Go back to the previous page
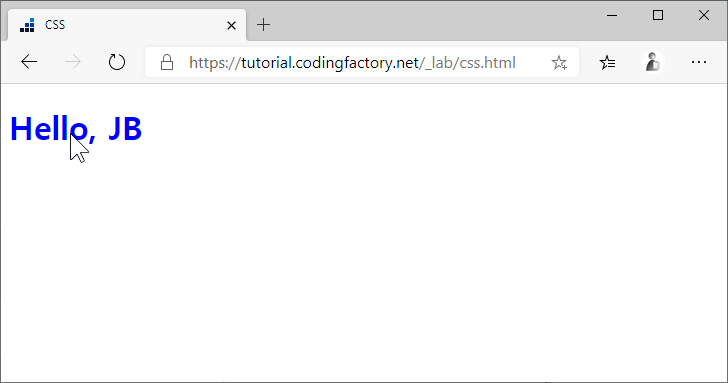Screen dimensions: 728x383 point(29,62)
